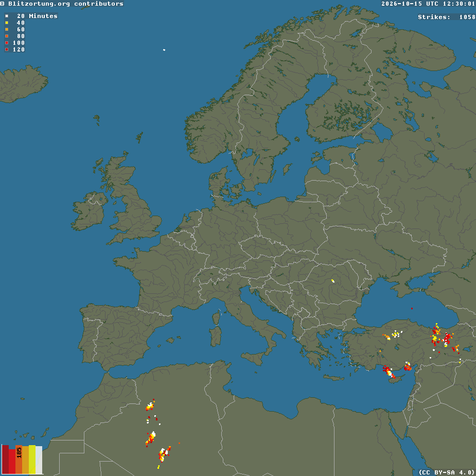Select the white histogram bar
This screenshot has width=476, height=476.
(x=39, y=460)
